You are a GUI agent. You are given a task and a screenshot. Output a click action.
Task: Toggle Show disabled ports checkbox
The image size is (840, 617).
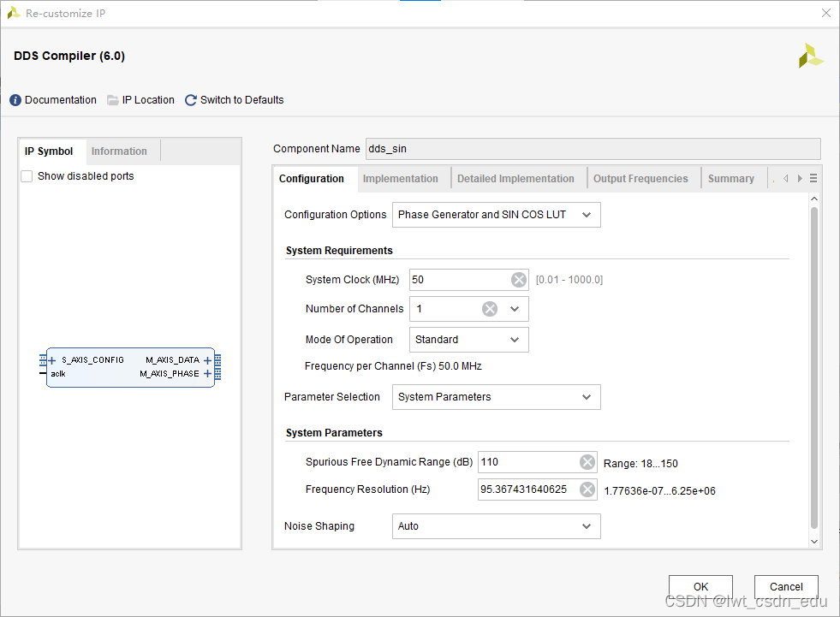(27, 176)
